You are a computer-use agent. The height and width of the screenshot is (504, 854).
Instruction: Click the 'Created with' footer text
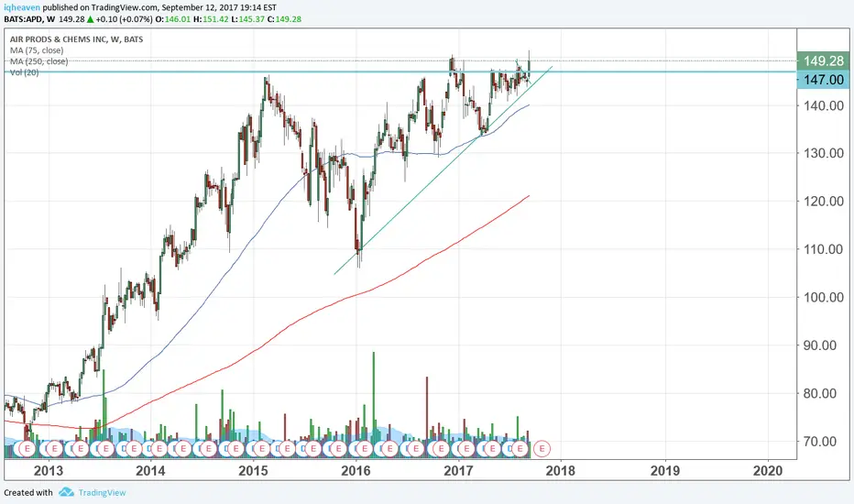click(x=28, y=493)
